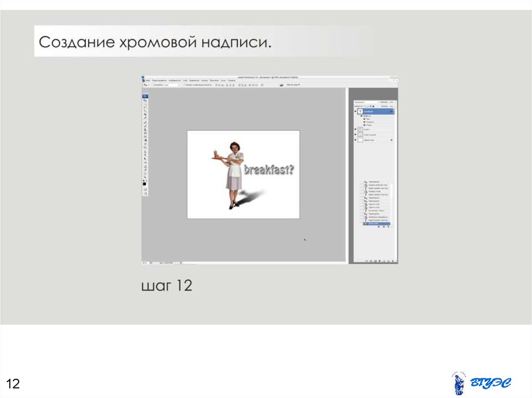Select the breakfast? text layer thumbnail
Viewport: 532px width, 398px height.
tap(361, 111)
